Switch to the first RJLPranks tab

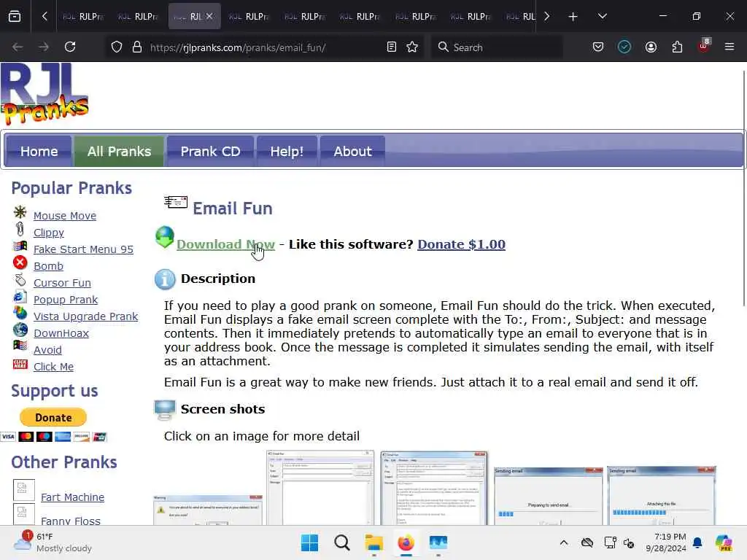tap(83, 17)
